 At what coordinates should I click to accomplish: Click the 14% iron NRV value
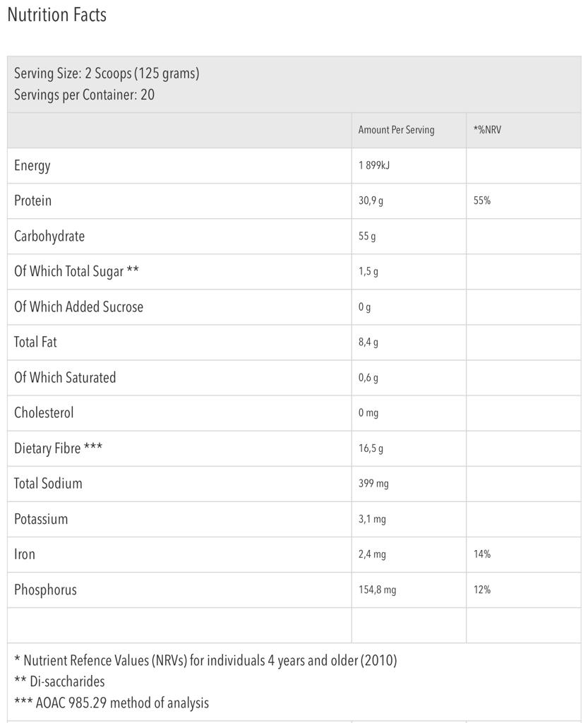(482, 554)
